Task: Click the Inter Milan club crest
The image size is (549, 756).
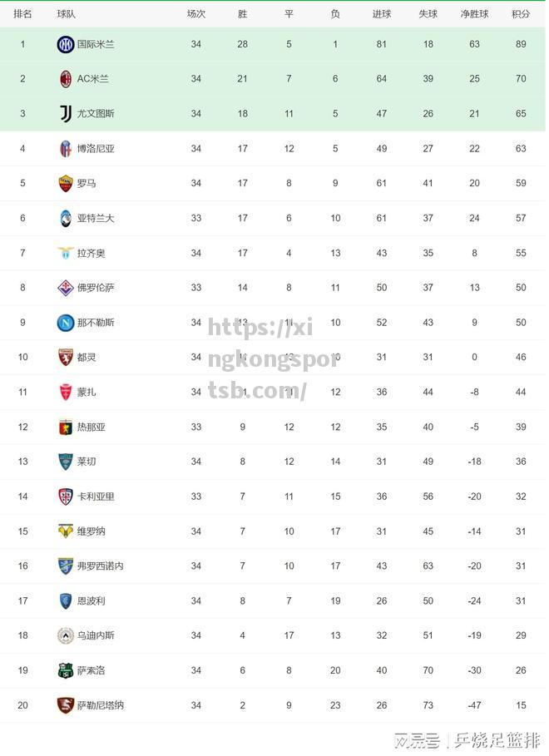Action: click(x=66, y=44)
